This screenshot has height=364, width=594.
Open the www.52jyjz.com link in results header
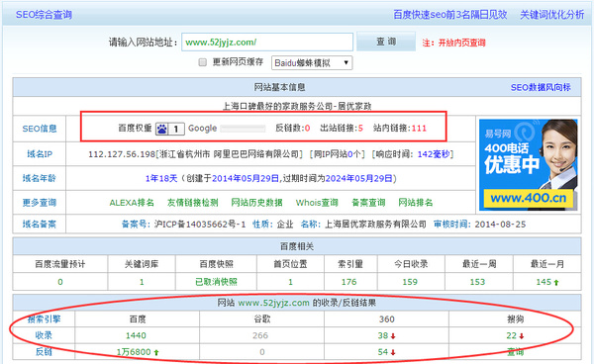click(x=274, y=303)
